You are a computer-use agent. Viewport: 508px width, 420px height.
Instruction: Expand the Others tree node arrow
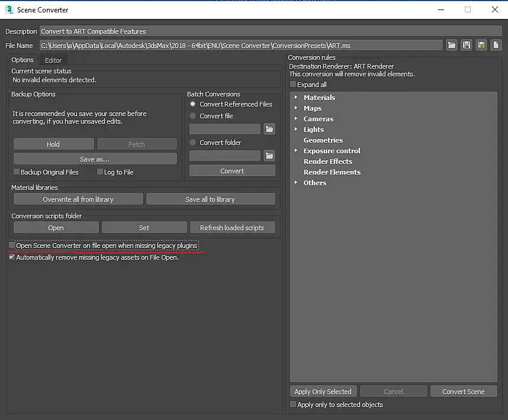(296, 183)
